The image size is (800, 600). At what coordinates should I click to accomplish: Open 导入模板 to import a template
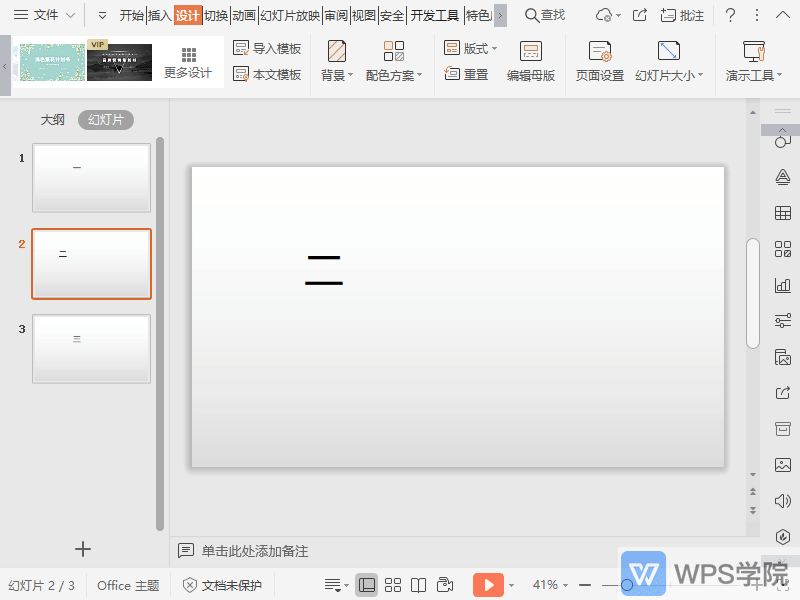[267, 48]
